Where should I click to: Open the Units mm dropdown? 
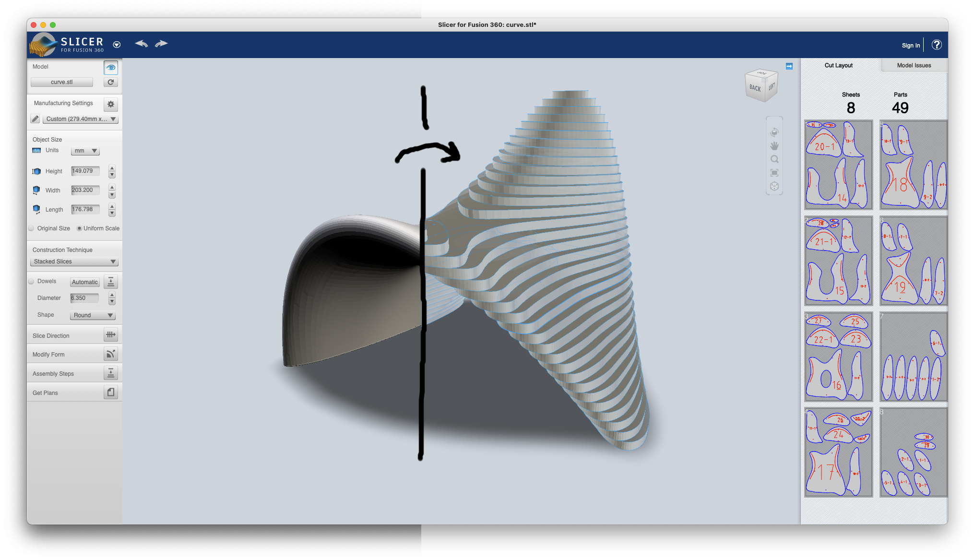[85, 151]
